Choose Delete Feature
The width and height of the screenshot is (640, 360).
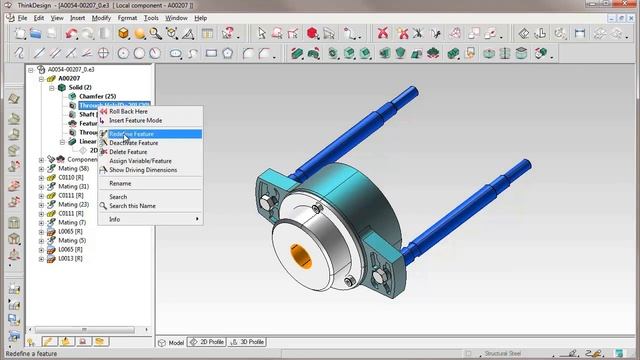(x=150, y=152)
